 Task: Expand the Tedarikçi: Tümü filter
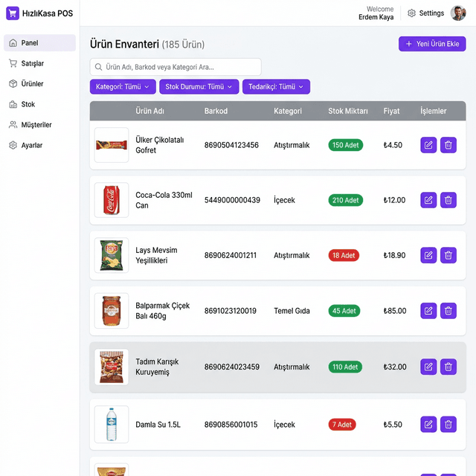(276, 87)
